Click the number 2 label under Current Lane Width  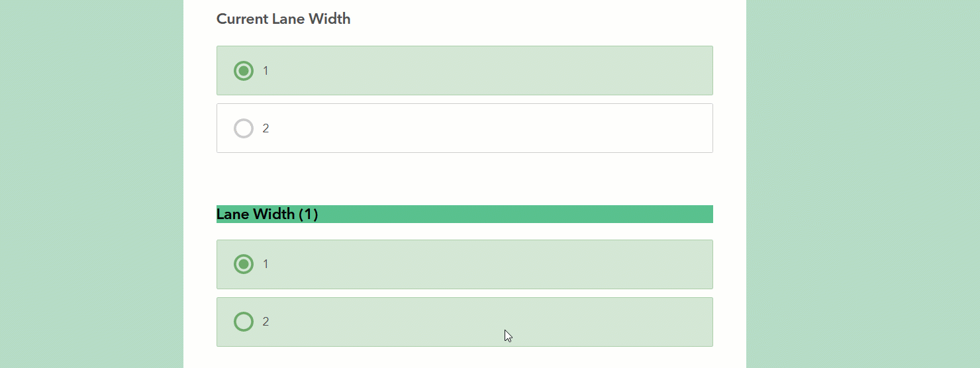pyautogui.click(x=266, y=128)
